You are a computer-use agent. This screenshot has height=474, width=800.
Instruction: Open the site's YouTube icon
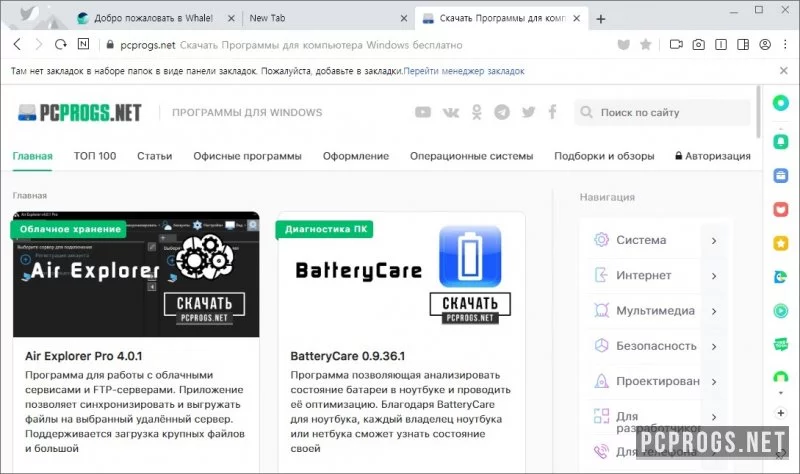coord(423,112)
